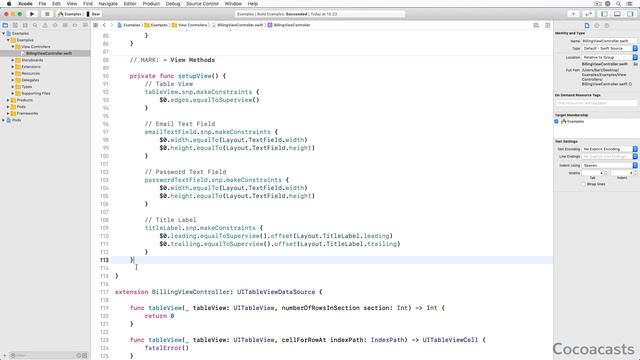Open the Indent Using dropdown
640x360 pixels.
609,166
